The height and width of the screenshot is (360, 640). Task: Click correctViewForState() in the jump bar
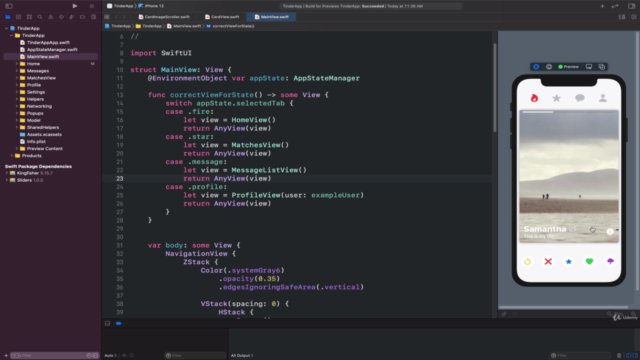click(x=231, y=26)
